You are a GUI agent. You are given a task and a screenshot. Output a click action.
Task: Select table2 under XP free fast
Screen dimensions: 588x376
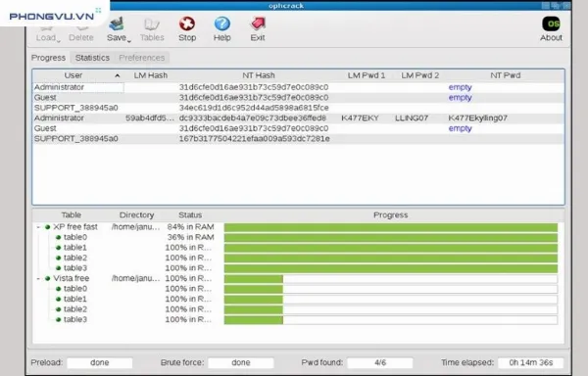(x=297, y=258)
